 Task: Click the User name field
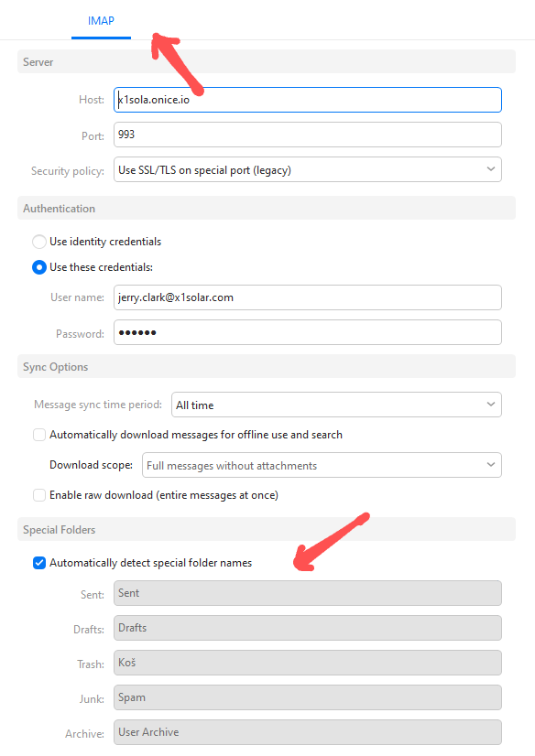tap(308, 297)
